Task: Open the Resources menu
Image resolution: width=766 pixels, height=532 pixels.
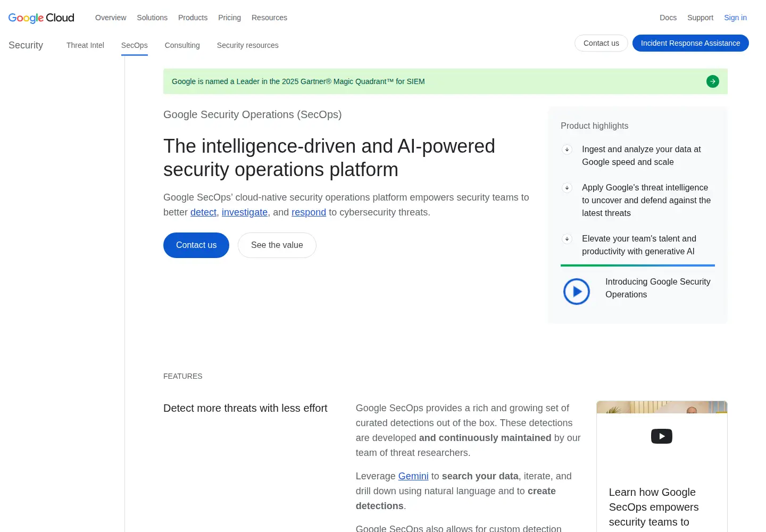Action: click(x=269, y=18)
